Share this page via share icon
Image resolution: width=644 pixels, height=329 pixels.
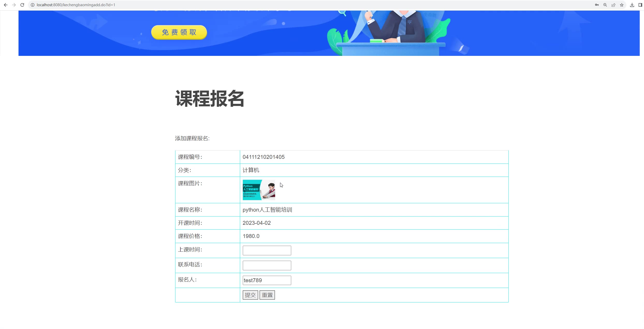(x=613, y=5)
